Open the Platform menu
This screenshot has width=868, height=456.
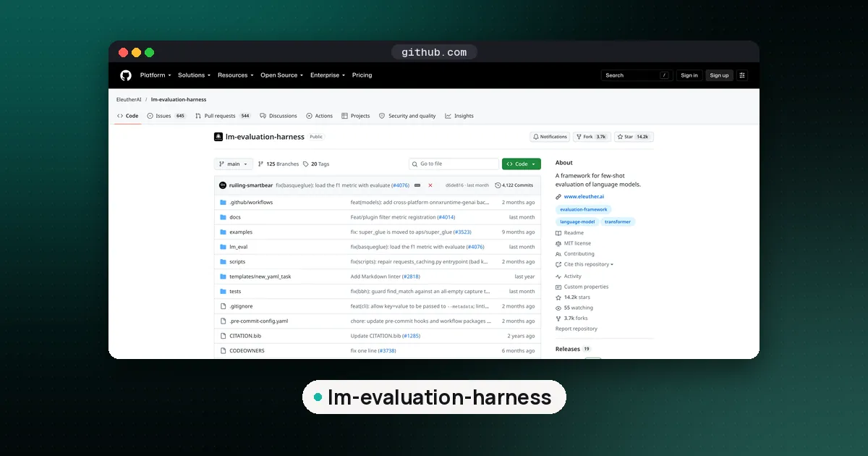156,75
